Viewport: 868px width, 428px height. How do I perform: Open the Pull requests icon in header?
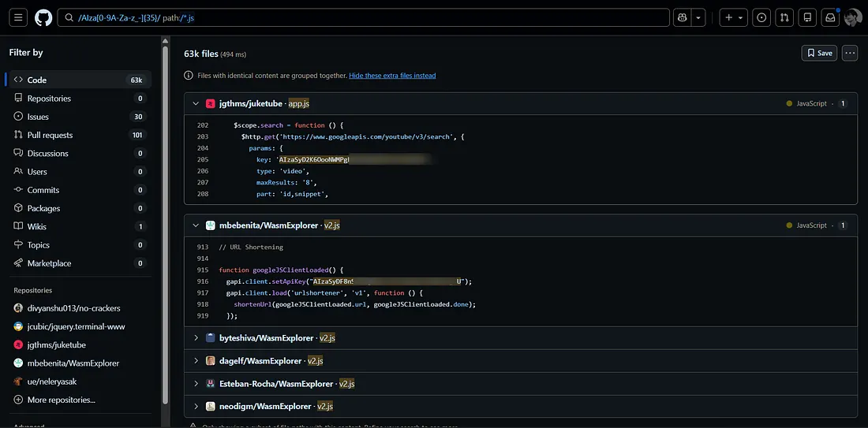(784, 17)
